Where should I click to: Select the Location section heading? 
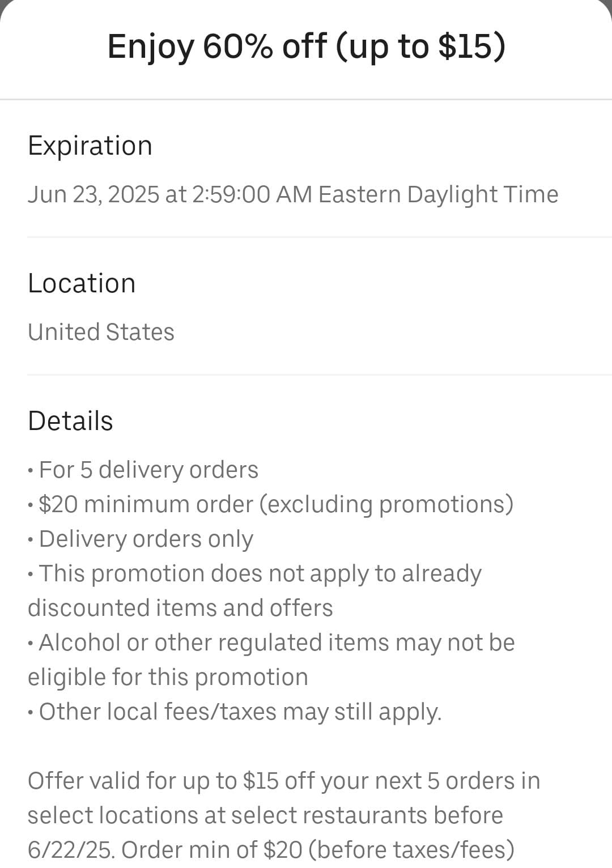pos(82,283)
